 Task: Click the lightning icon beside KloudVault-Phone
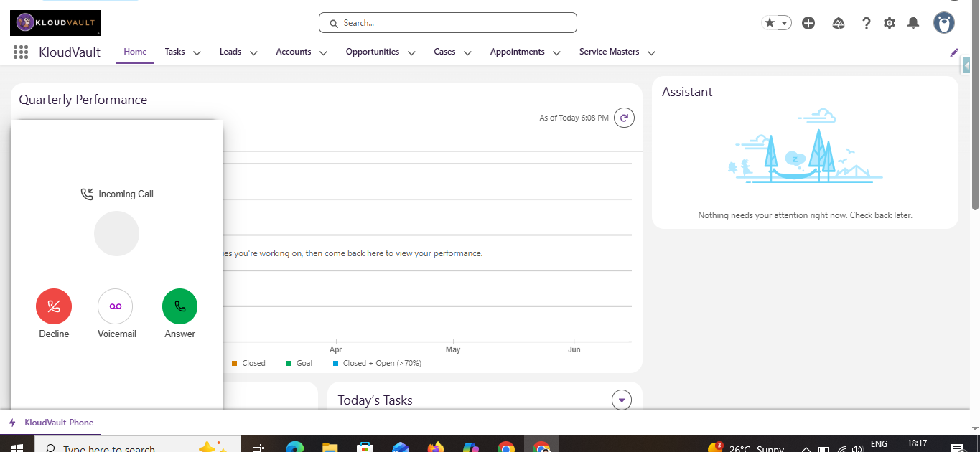pyautogui.click(x=12, y=423)
